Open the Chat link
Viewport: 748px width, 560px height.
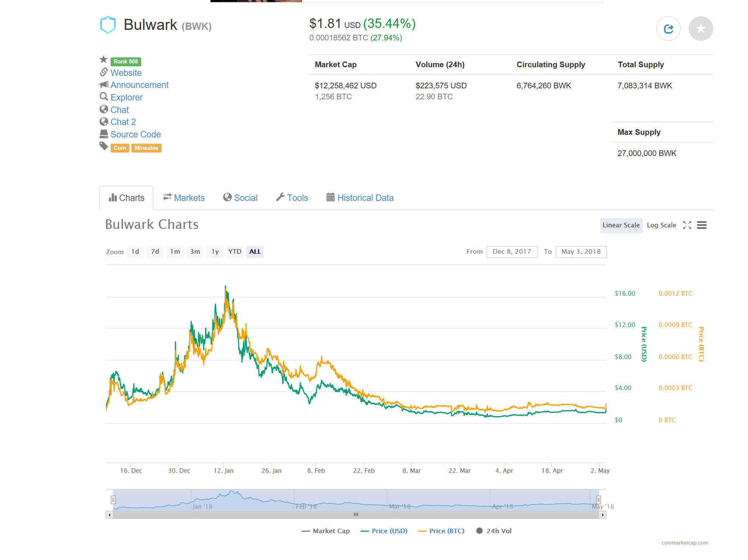pyautogui.click(x=120, y=110)
